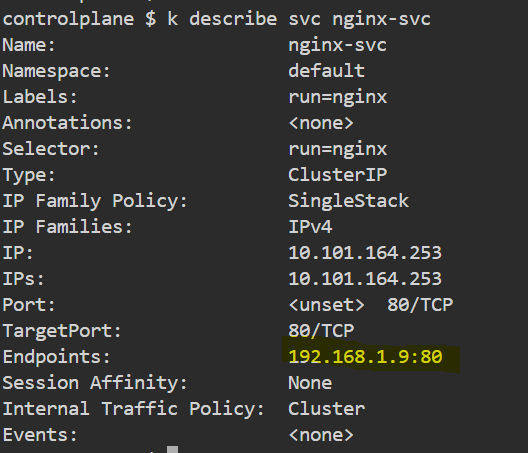Click the namespace value 'default'
The height and width of the screenshot is (453, 528).
coord(326,70)
